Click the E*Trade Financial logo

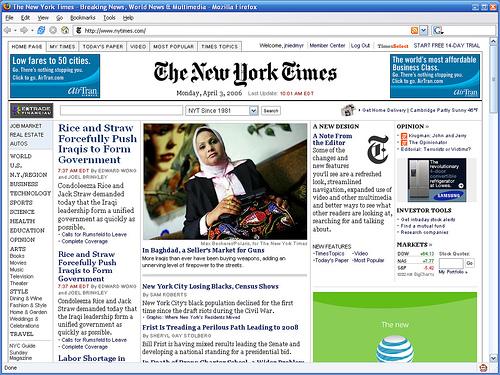pyautogui.click(x=32, y=110)
